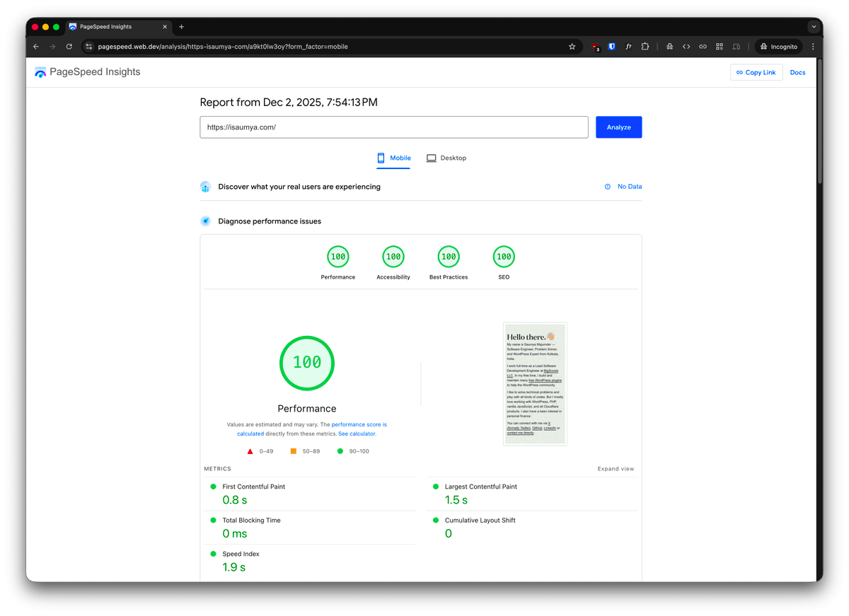Click the '0.8 s' value

(235, 500)
